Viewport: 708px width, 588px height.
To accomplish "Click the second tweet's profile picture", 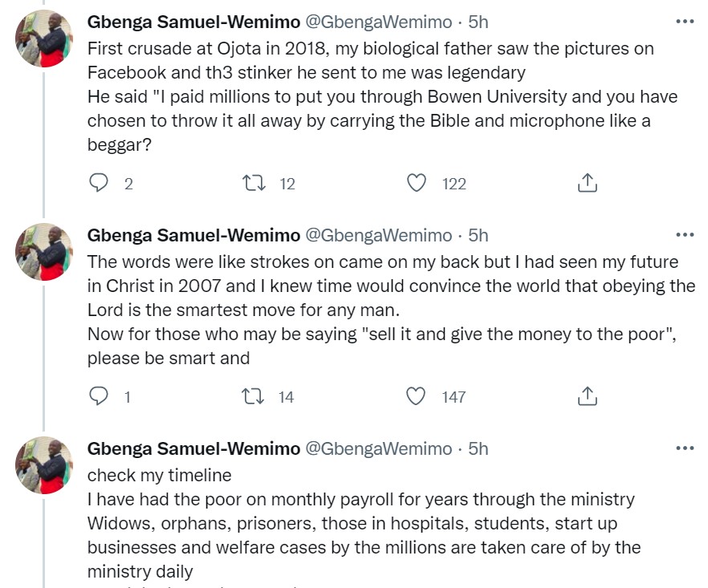I will point(45,252).
